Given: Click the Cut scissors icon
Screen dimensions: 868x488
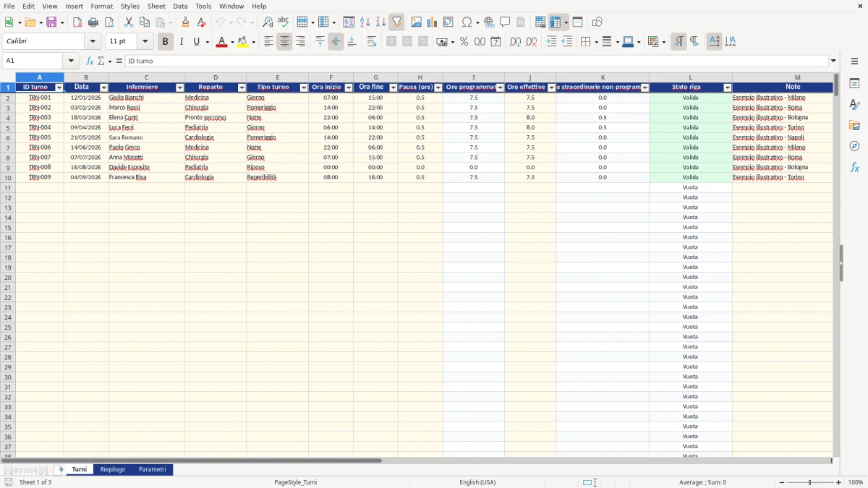Looking at the screenshot, I should tap(129, 22).
